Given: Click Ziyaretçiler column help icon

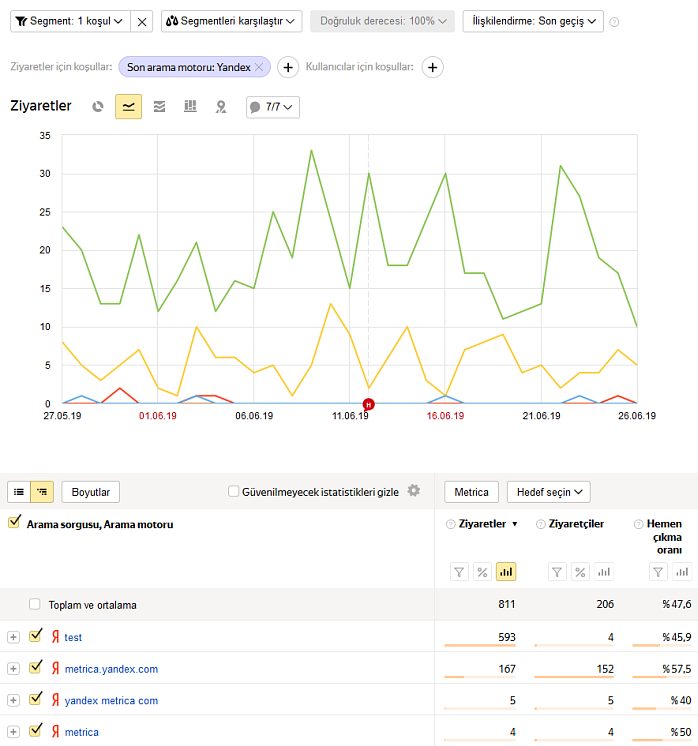Looking at the screenshot, I should point(541,524).
